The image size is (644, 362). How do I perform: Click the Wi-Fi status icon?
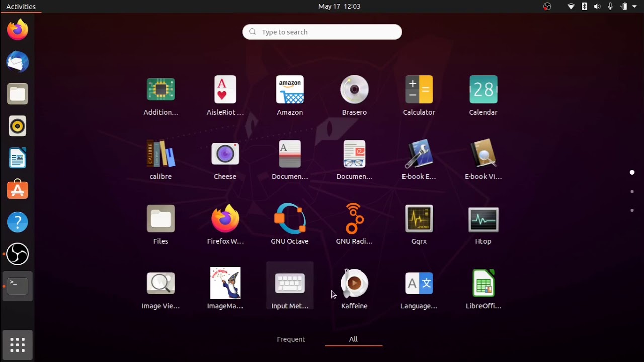point(571,6)
